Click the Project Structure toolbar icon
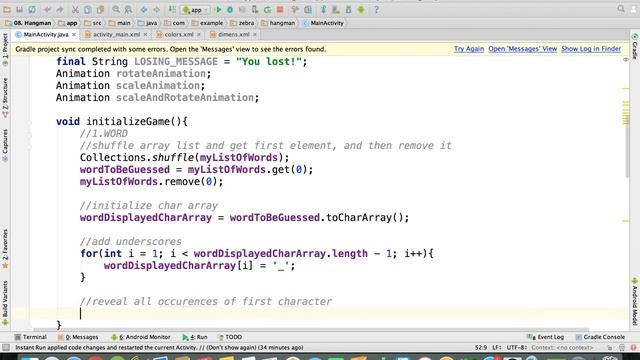The height and width of the screenshot is (360, 640). (308, 9)
